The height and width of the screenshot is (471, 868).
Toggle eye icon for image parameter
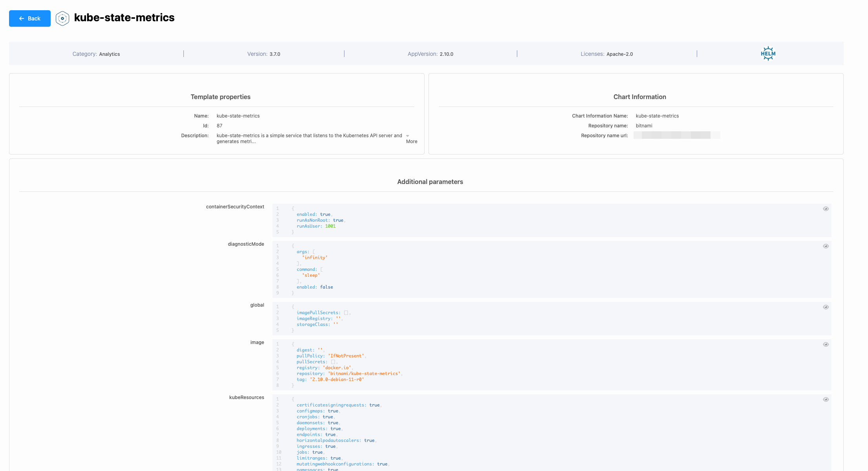click(826, 344)
